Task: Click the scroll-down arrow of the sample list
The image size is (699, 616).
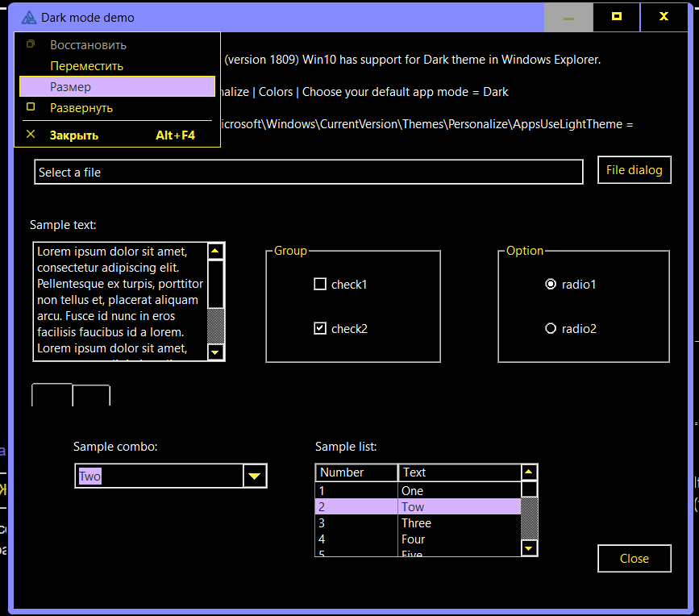Action: point(529,548)
